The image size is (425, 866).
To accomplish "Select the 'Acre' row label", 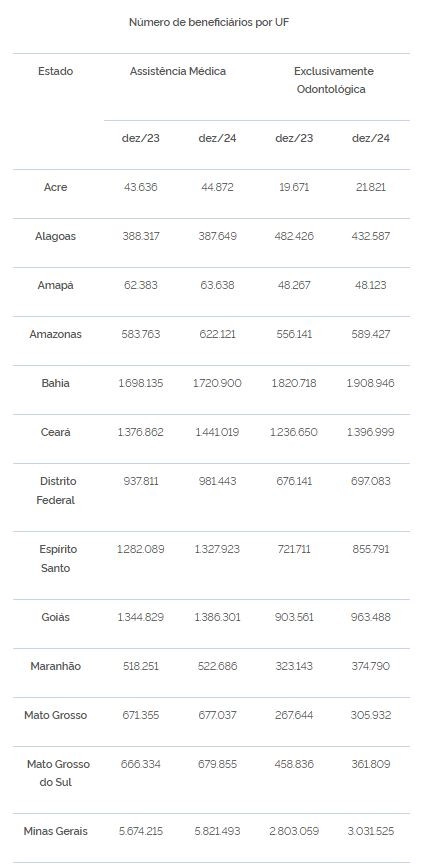I will [56, 187].
